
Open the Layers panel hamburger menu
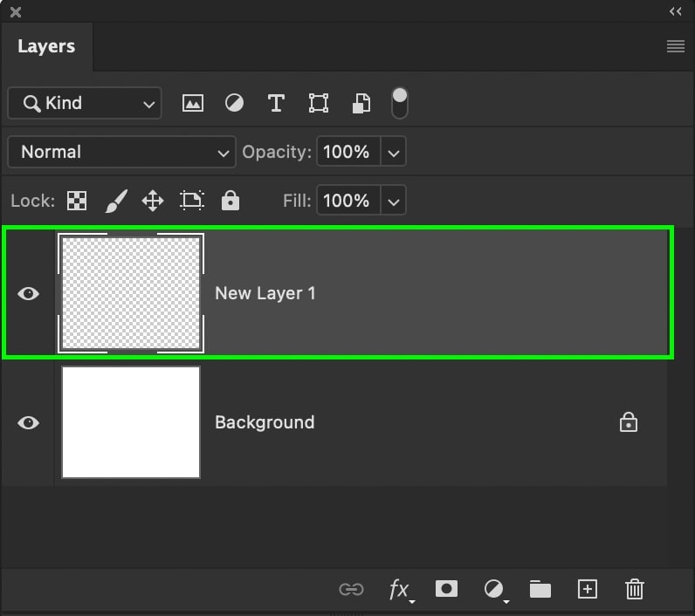tap(675, 47)
